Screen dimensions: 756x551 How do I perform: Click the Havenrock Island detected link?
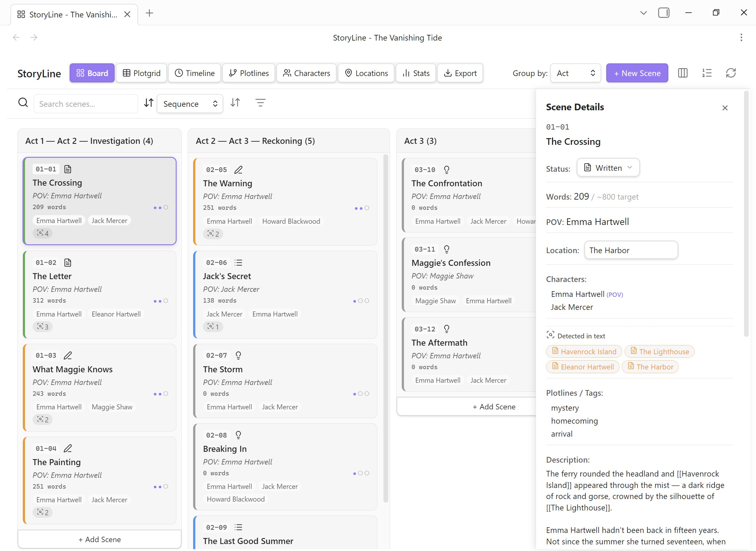point(584,352)
